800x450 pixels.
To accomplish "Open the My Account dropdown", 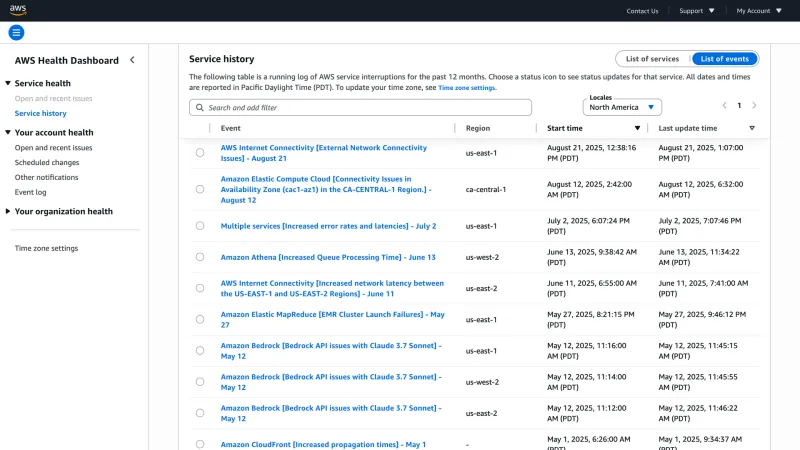I will point(759,11).
